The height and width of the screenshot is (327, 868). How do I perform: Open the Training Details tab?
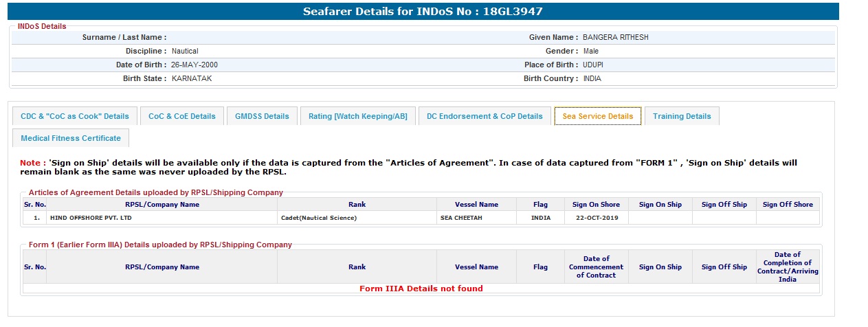[x=682, y=116]
